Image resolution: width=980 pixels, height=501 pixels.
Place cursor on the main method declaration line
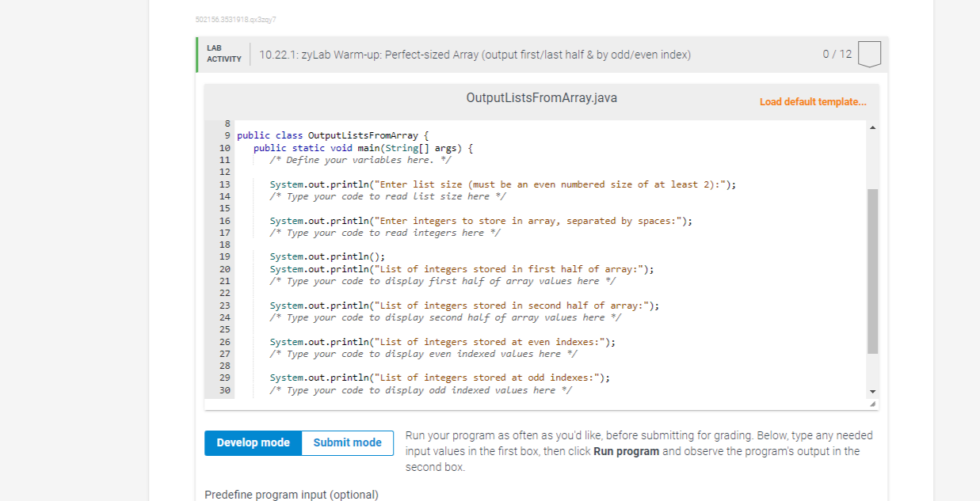[364, 147]
